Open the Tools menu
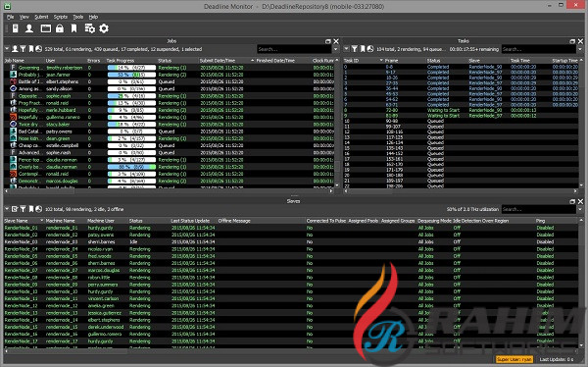The image size is (588, 367). [78, 17]
